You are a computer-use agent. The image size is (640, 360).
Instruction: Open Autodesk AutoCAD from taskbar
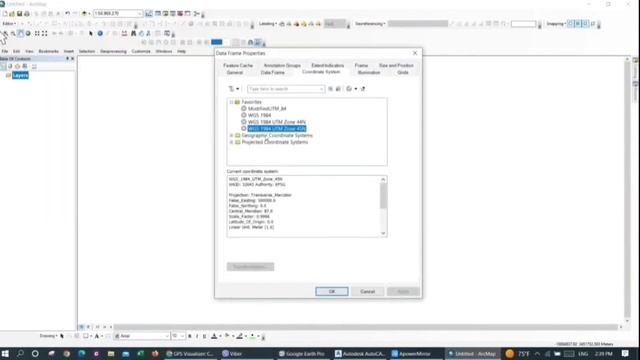point(360,354)
